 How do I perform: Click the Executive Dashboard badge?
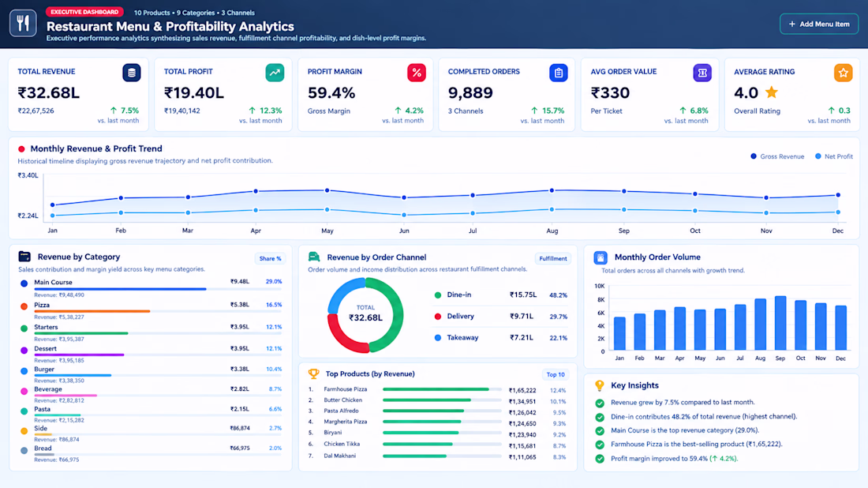(x=84, y=12)
